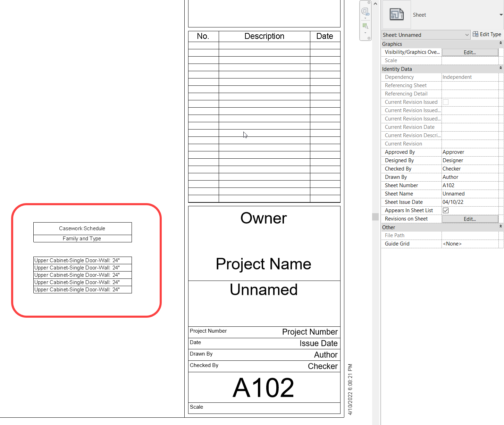Click the 2D navigation wheel icon
The height and width of the screenshot is (425, 504).
[x=365, y=11]
